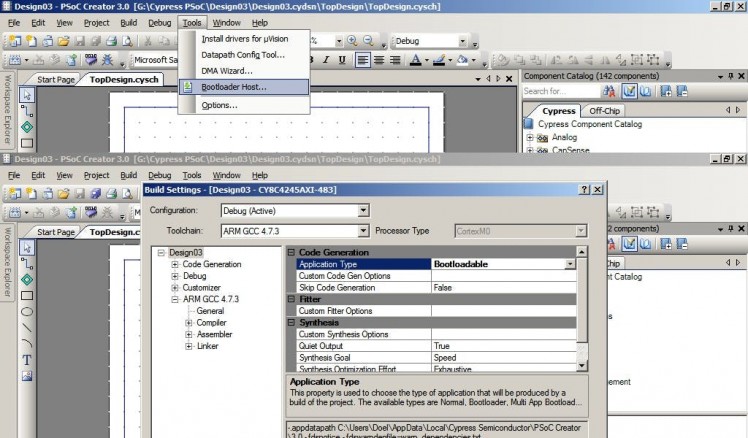
Task: Choose DMA Wizard from Tools menu
Action: [227, 71]
